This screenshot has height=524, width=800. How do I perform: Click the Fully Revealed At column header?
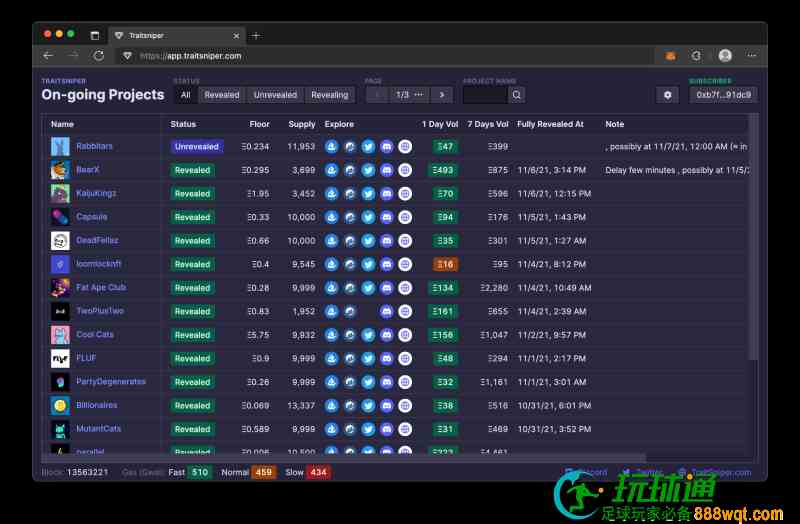coord(550,124)
